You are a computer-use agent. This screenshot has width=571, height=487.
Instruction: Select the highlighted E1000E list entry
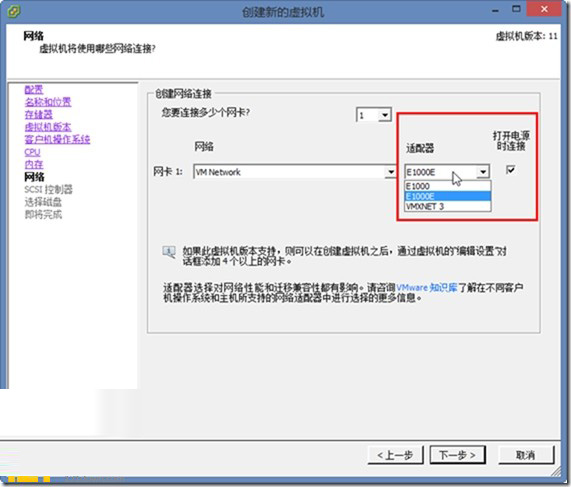pyautogui.click(x=448, y=196)
